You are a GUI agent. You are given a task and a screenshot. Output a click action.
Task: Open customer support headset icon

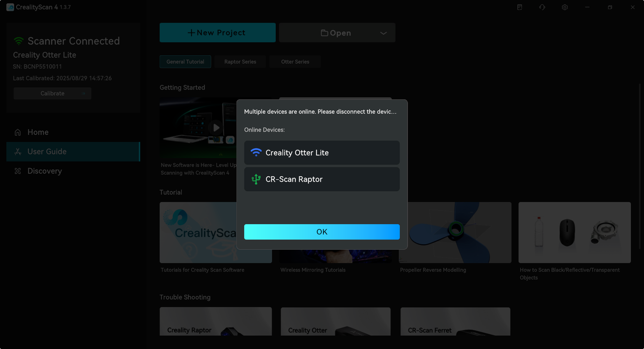(542, 8)
